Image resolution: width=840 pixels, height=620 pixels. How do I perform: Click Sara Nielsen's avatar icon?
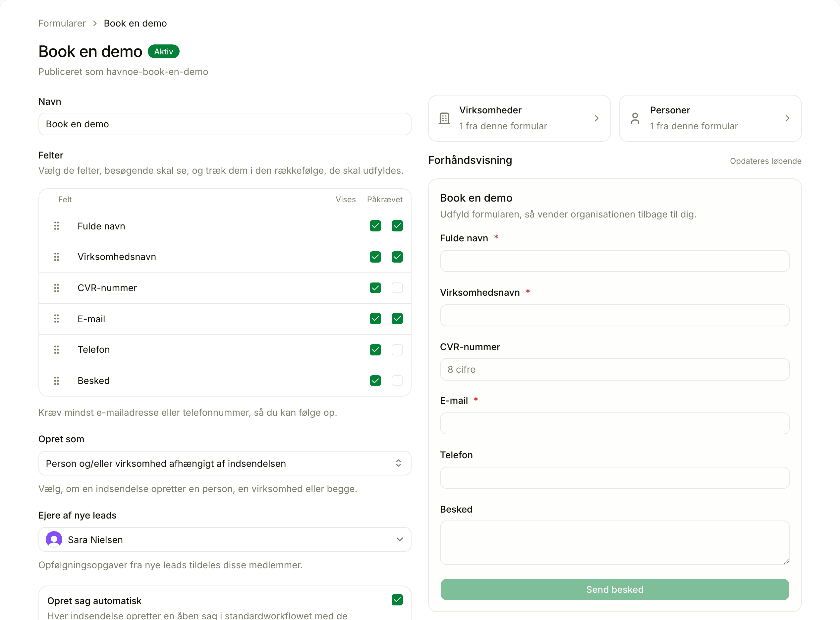54,539
